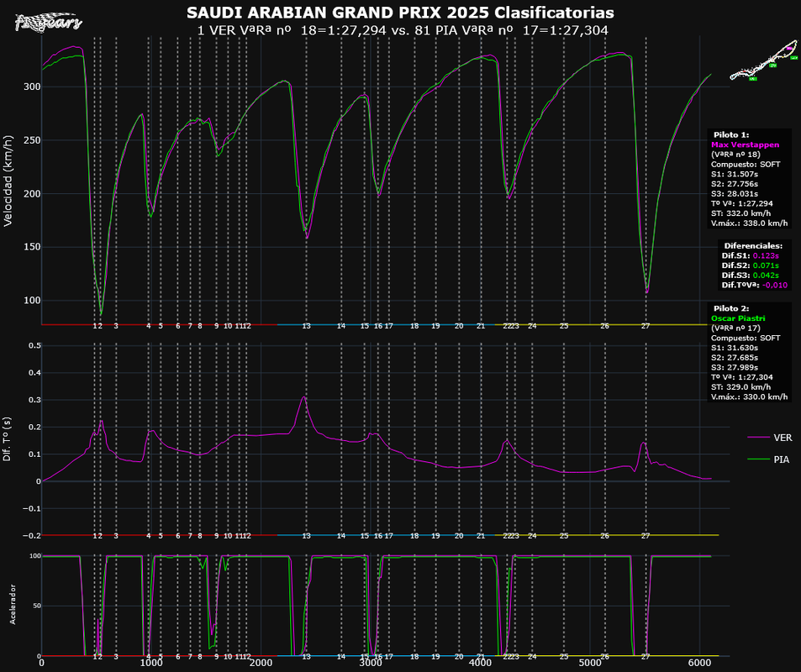This screenshot has height=672, width=801.
Task: Click the 'Velocidad (km/h)' axis title
Action: click(x=8, y=181)
